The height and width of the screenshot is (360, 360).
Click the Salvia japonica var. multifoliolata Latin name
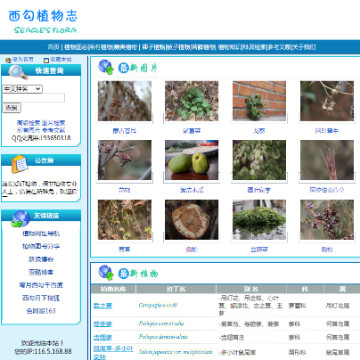point(175,352)
